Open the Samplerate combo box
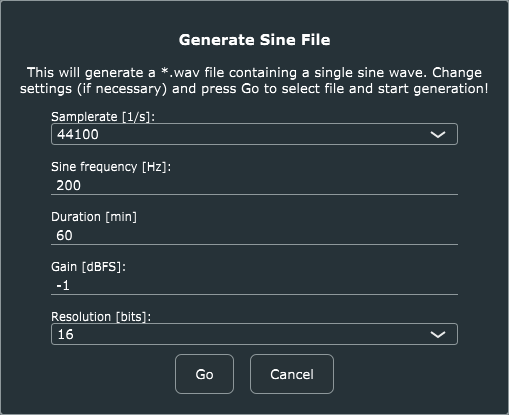Viewport: 509px width, 415px height. point(254,134)
